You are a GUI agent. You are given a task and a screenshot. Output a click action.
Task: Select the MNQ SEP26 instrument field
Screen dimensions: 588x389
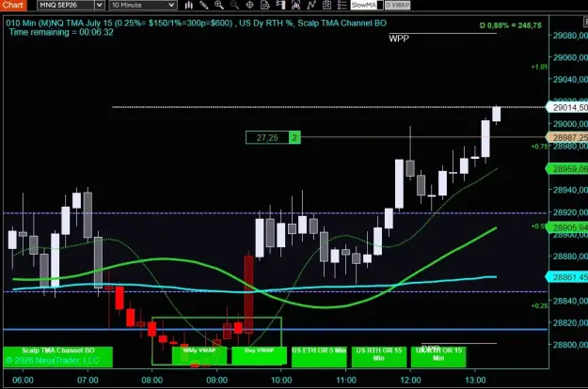66,6
